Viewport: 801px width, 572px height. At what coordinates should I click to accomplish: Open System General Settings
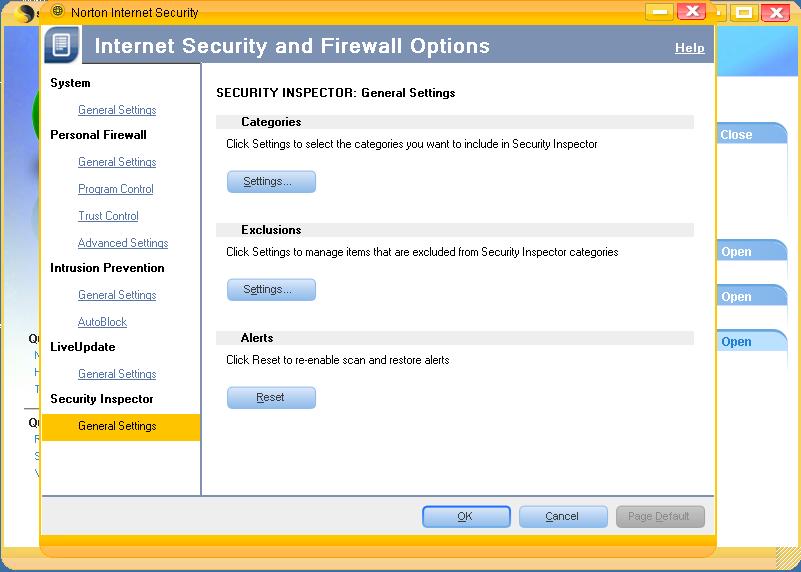[x=117, y=110]
